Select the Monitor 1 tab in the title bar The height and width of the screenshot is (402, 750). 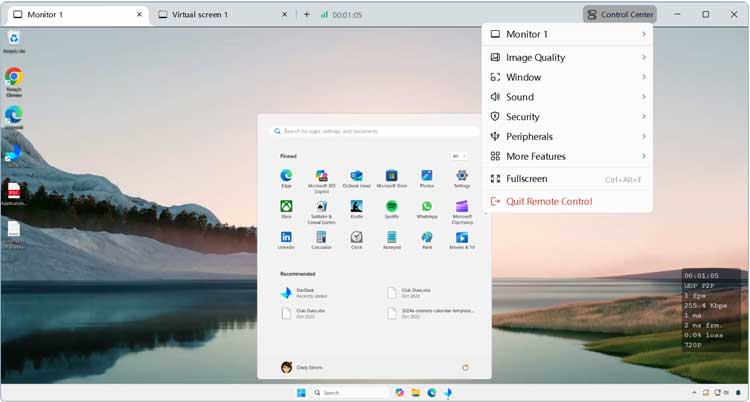click(x=78, y=15)
